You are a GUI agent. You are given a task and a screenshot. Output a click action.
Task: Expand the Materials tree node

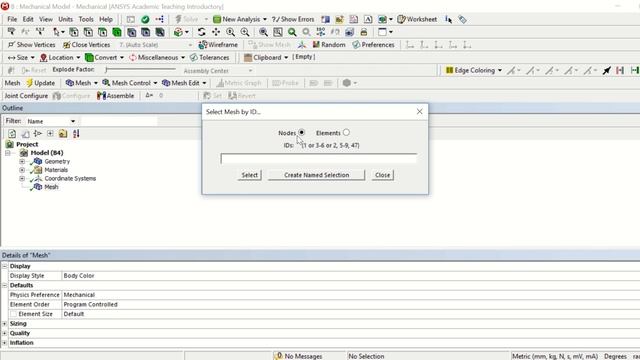click(x=22, y=170)
